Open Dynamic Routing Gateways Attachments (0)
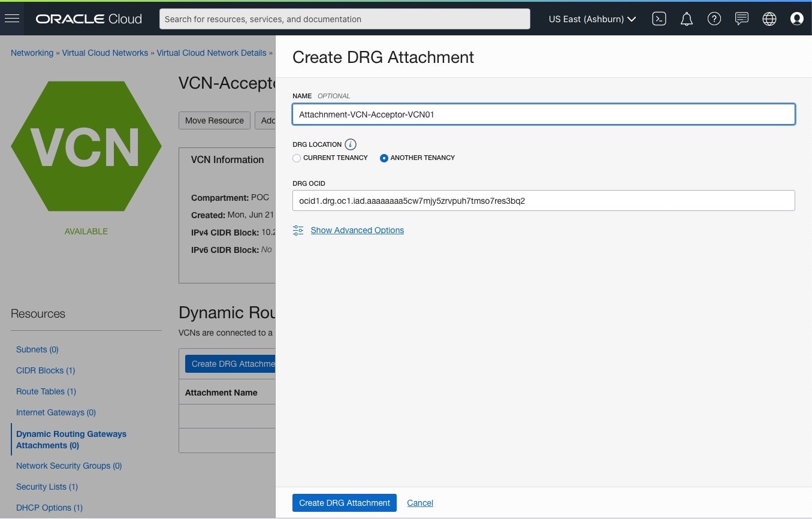This screenshot has width=812, height=519. pos(71,439)
